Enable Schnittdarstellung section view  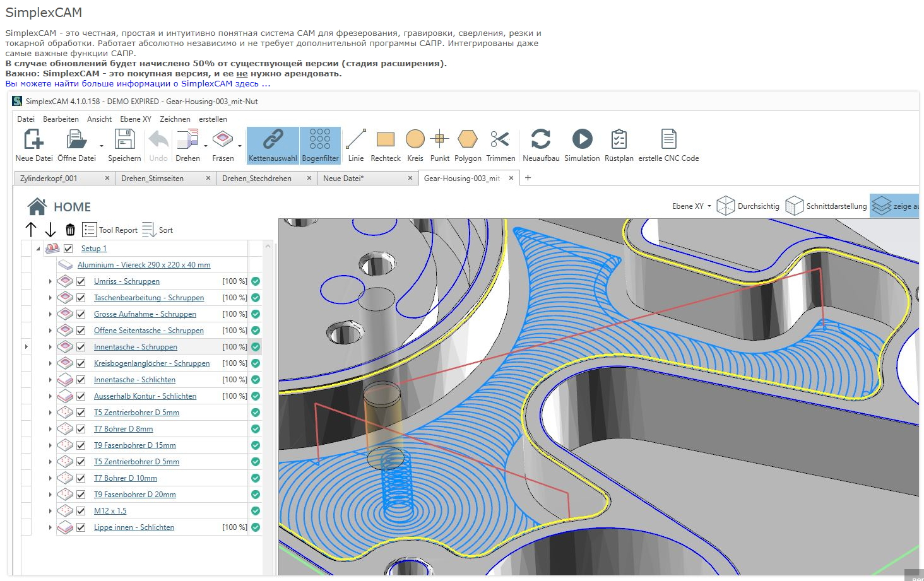pos(826,206)
